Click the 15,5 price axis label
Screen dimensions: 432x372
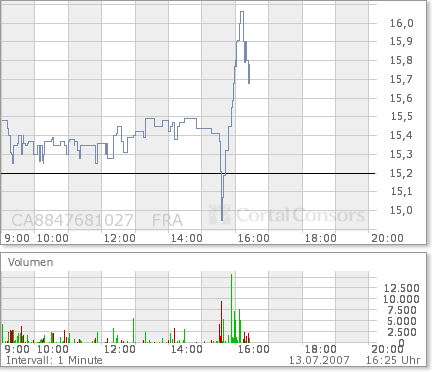402,116
